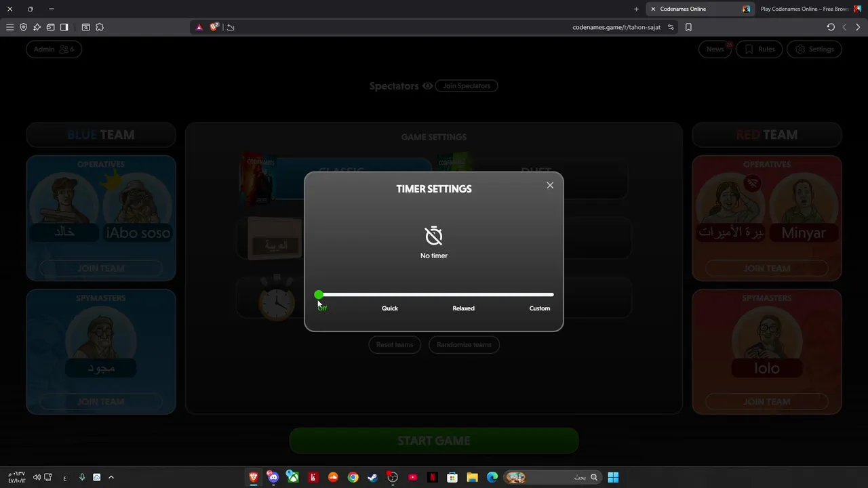Screen dimensions: 868x488
Task: Switch to the Codenames Online tab
Action: [x=700, y=9]
